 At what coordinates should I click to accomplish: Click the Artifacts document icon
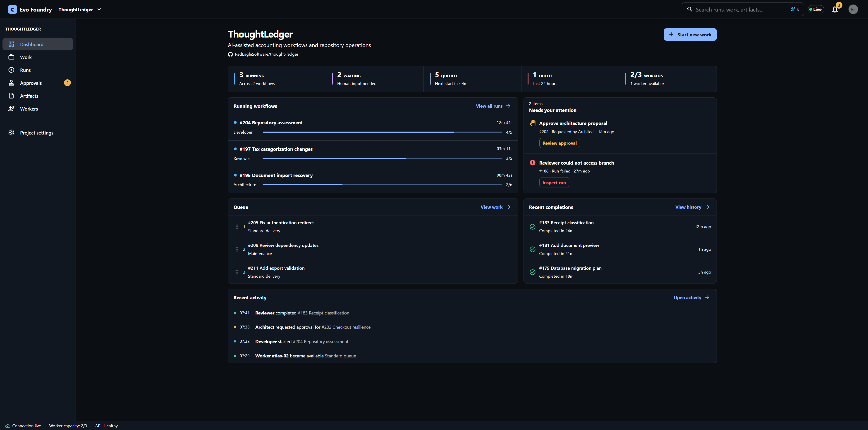click(x=12, y=96)
